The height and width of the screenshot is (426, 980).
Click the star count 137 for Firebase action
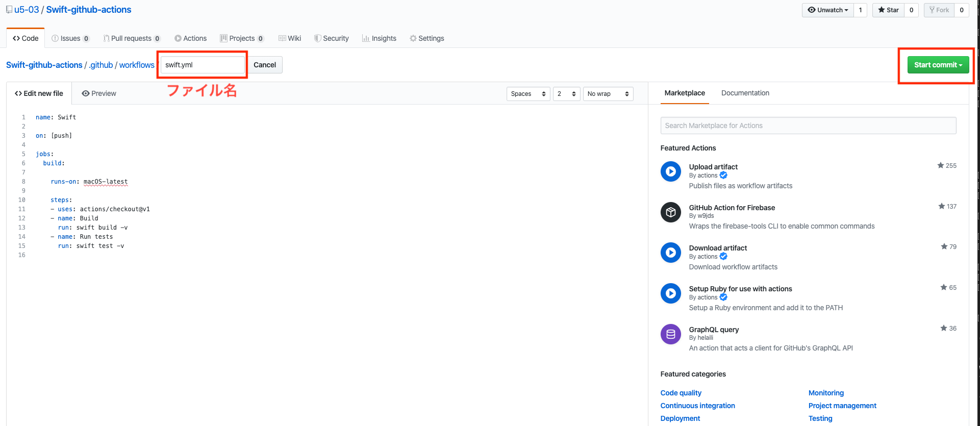point(947,206)
